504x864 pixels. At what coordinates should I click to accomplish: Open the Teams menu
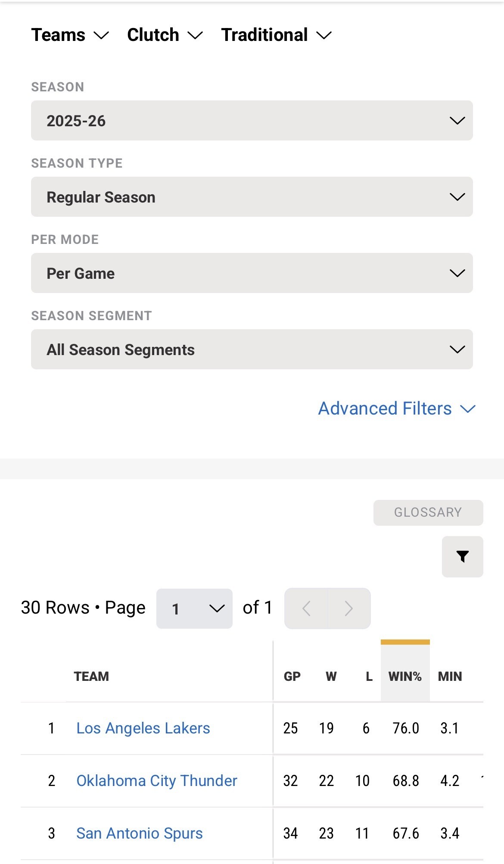point(70,35)
